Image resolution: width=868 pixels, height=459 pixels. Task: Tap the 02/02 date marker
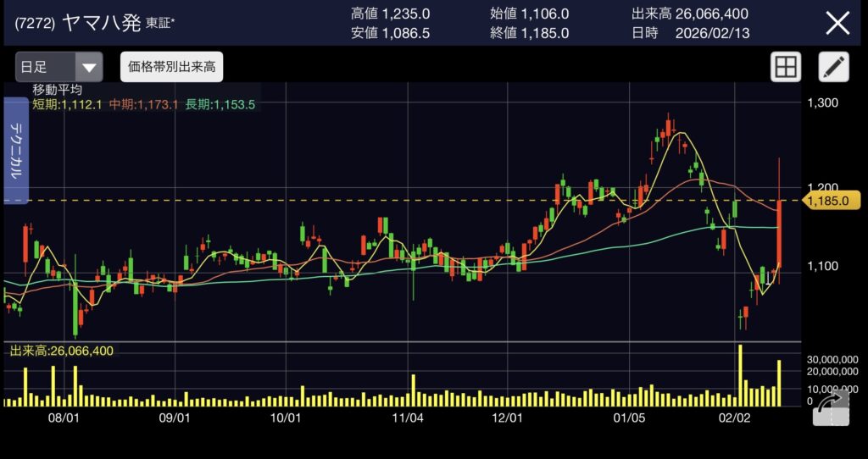coord(735,418)
